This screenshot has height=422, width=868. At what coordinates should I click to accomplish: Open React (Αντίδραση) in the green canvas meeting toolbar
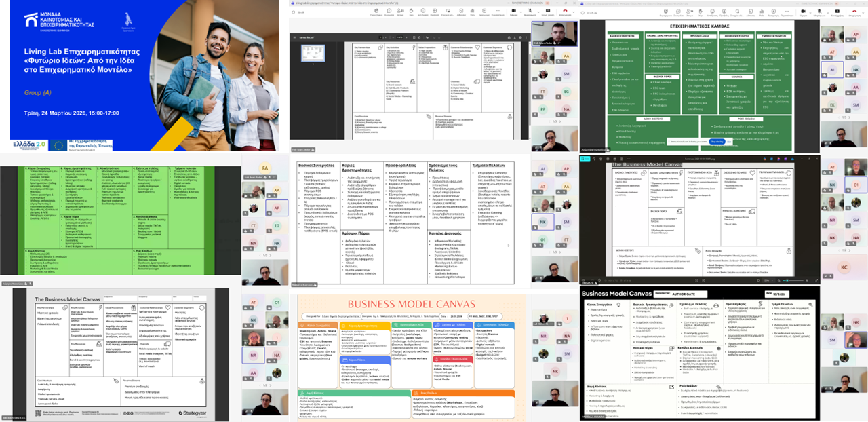click(x=712, y=12)
